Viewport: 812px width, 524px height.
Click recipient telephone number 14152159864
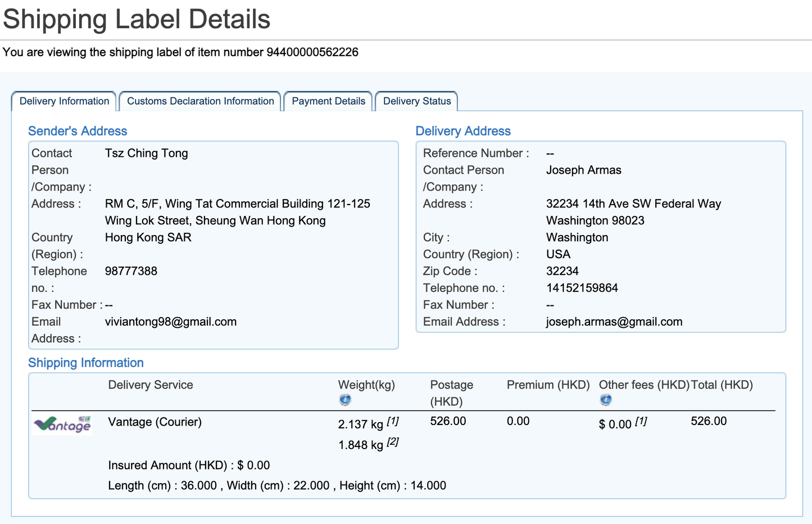point(582,288)
